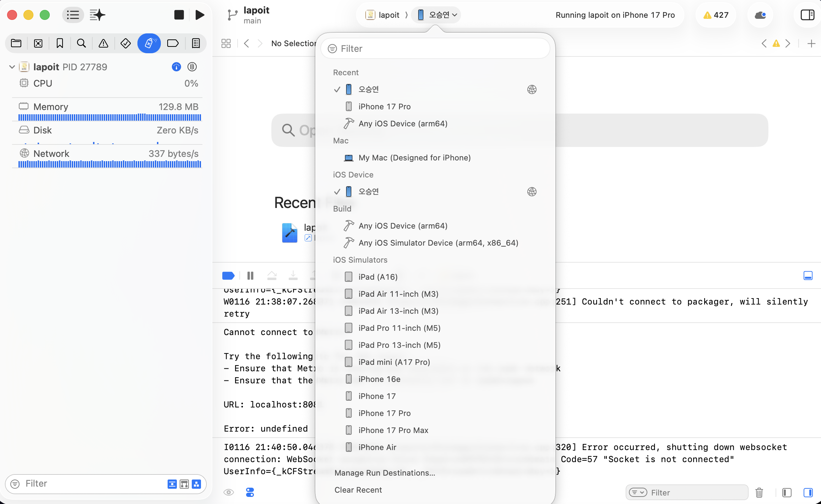This screenshot has width=821, height=504.
Task: Select iPad Pro 13-inch (M5) simulator
Action: point(435,345)
